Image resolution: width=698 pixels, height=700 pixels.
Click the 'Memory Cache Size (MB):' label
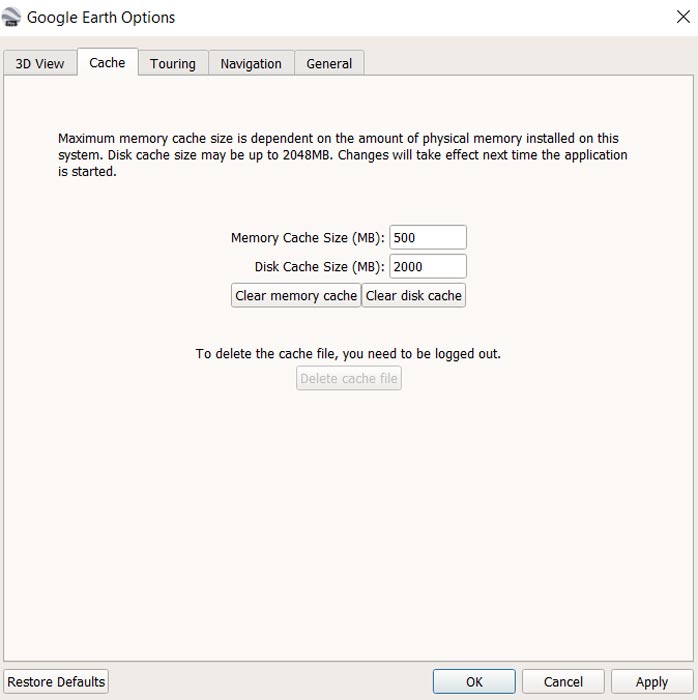(307, 238)
